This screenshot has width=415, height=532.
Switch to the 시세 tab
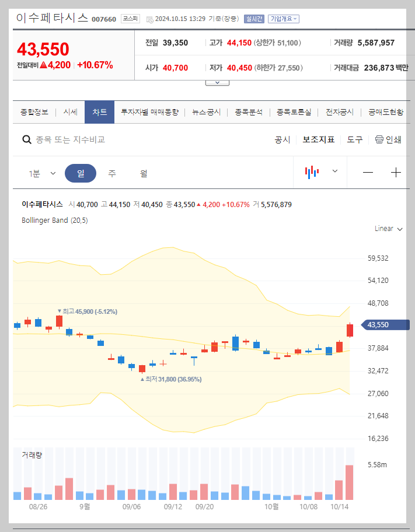70,111
